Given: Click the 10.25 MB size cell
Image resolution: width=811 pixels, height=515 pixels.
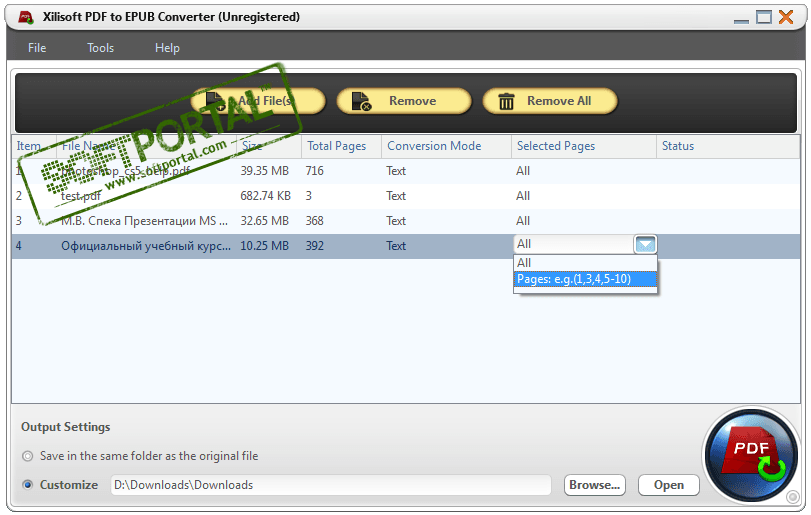Looking at the screenshot, I should tap(265, 246).
